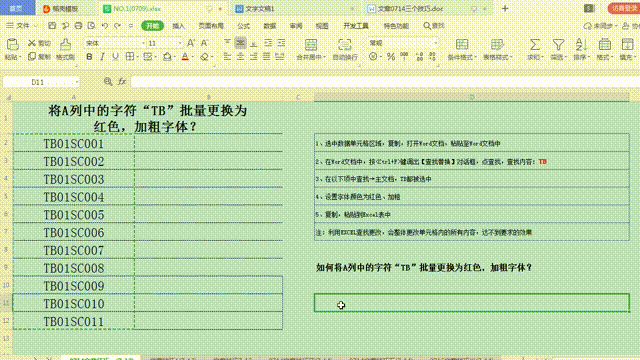Click the Increase Decimal icon
Screen dimensions: 640x360
click(420, 57)
